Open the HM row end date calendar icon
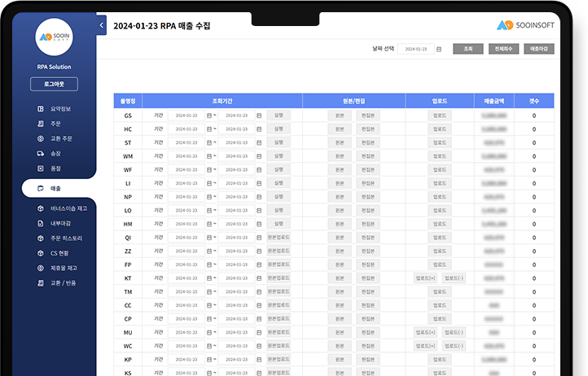This screenshot has width=588, height=376. (x=259, y=224)
